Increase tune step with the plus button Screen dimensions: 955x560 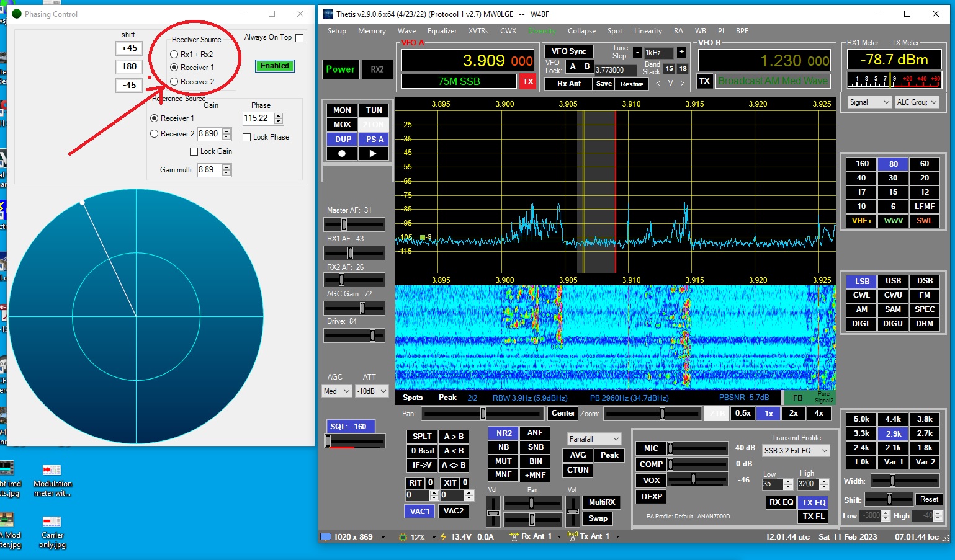681,52
